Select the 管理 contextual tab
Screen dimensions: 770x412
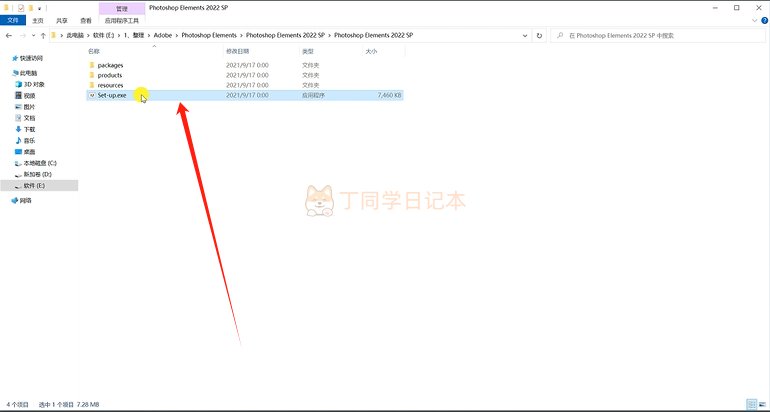tap(122, 8)
